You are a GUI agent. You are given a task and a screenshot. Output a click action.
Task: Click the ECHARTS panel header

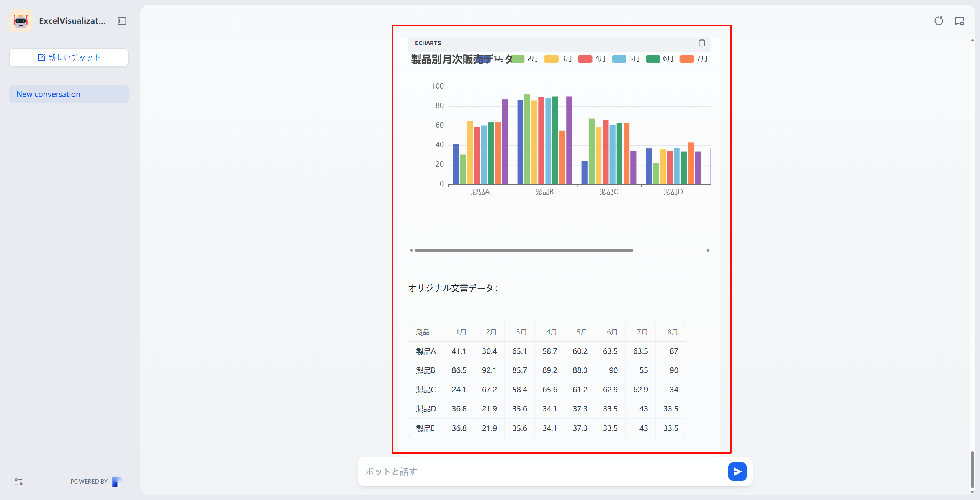(428, 43)
